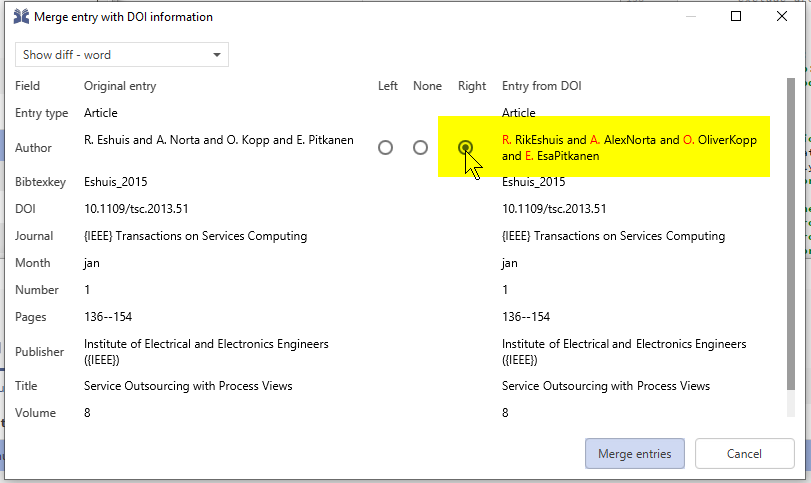
Task: Click the Volume field label
Action: click(x=35, y=413)
